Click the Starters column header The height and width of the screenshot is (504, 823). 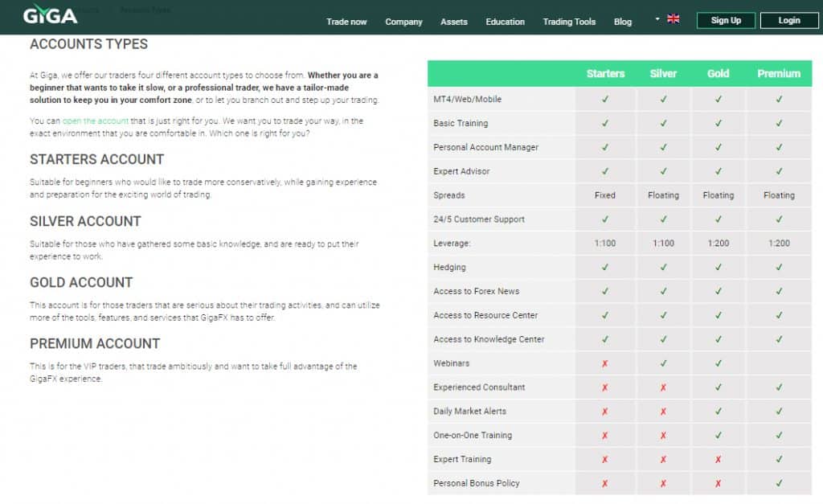pyautogui.click(x=605, y=73)
